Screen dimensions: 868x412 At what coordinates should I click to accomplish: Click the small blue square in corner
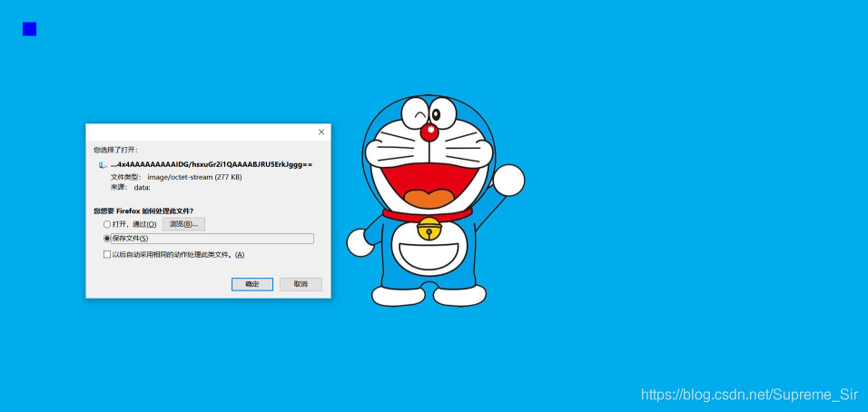29,29
